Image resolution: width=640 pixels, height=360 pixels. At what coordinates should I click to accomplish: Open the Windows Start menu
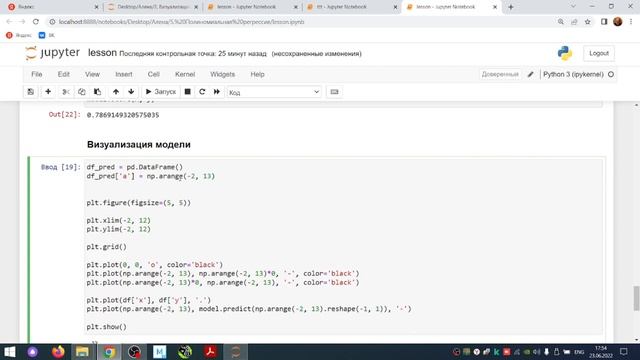tap(10, 352)
